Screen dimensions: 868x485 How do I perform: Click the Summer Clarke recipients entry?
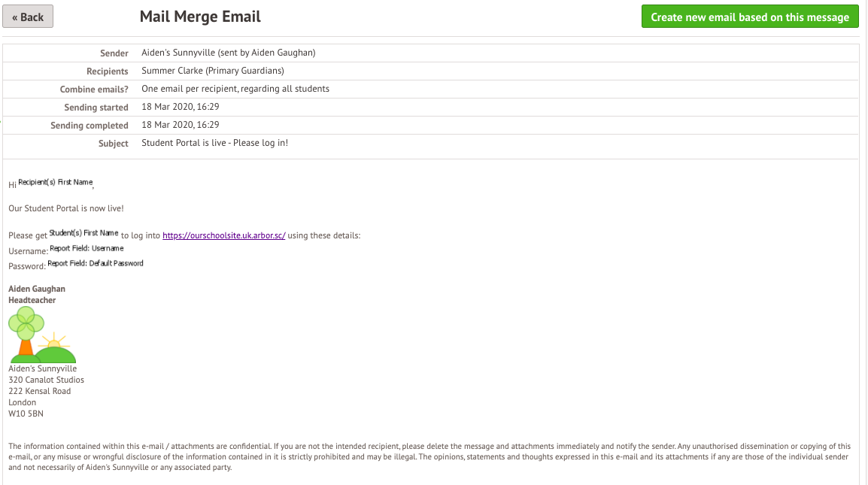pyautogui.click(x=212, y=71)
